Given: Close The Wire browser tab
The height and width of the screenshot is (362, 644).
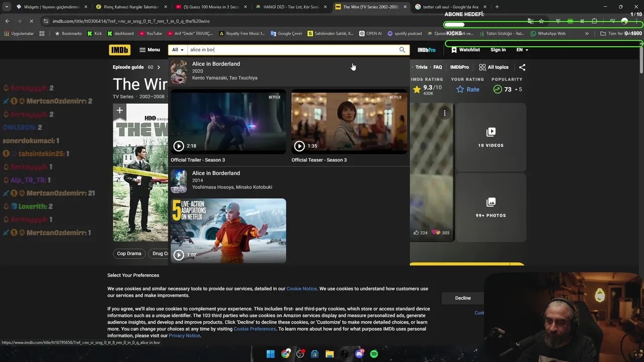Looking at the screenshot, I should pyautogui.click(x=405, y=7).
